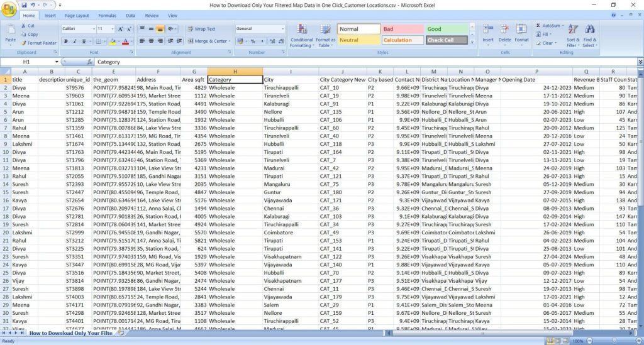This screenshot has height=345, width=644.
Task: Apply red Font Color letter A
Action: pos(125,41)
